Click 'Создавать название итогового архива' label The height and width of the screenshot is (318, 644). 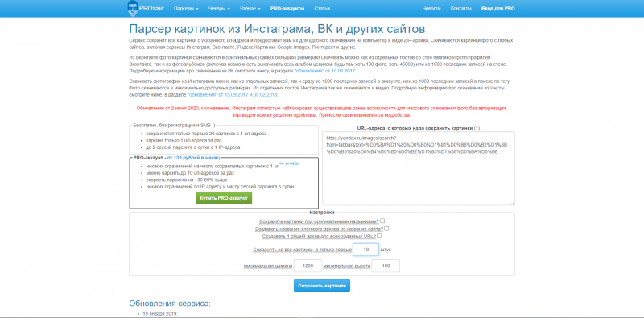(319, 229)
